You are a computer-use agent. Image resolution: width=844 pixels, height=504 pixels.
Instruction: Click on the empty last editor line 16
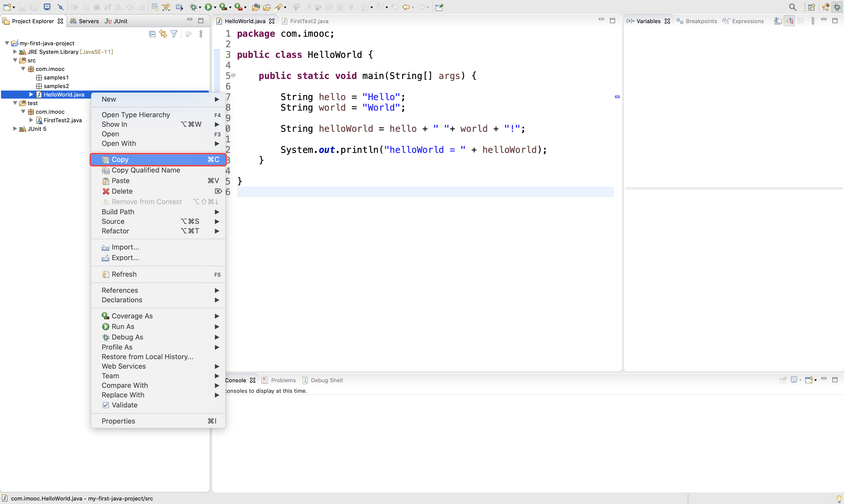click(x=425, y=192)
